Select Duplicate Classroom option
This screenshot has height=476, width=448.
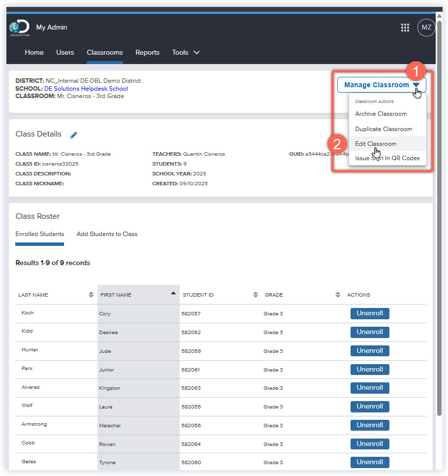(x=384, y=129)
